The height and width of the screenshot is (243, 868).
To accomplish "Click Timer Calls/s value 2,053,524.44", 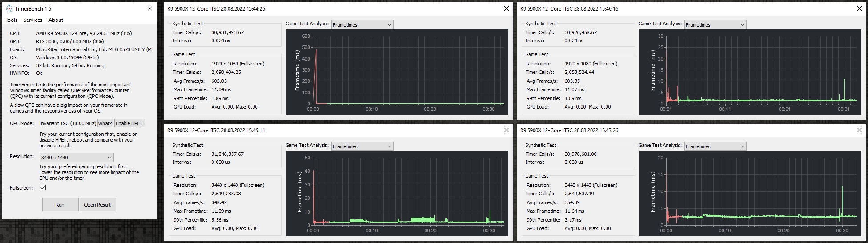I will coord(579,72).
